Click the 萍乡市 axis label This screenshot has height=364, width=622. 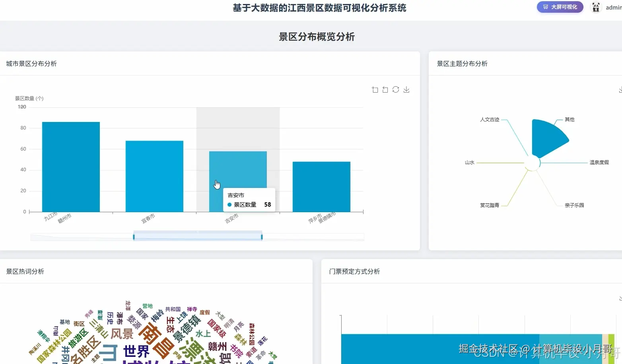[315, 218]
